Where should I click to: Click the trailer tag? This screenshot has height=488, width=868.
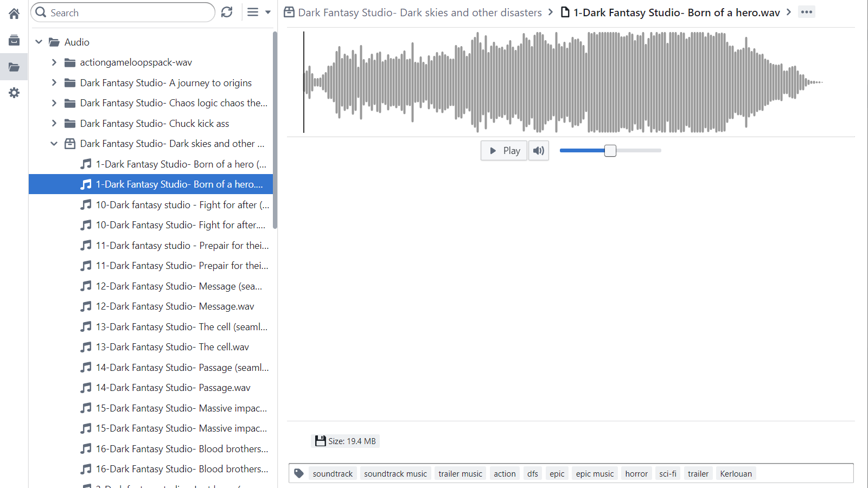[x=698, y=473]
